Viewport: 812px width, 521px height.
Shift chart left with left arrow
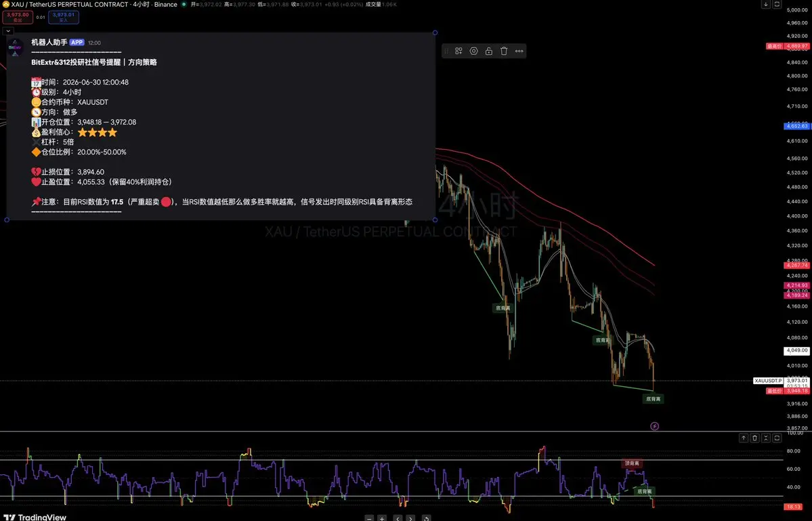tap(398, 518)
